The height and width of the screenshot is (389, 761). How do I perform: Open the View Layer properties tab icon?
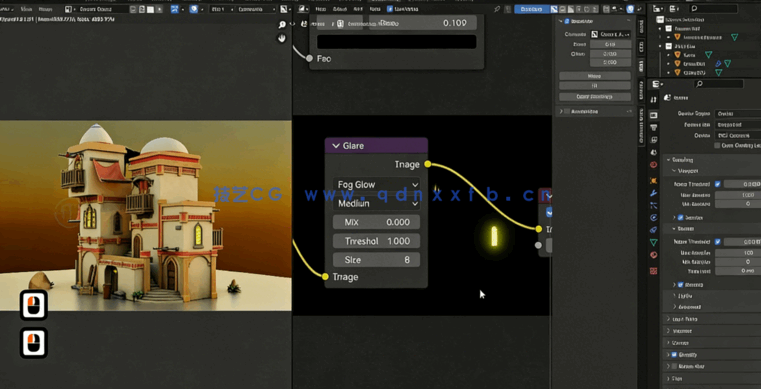click(x=653, y=140)
